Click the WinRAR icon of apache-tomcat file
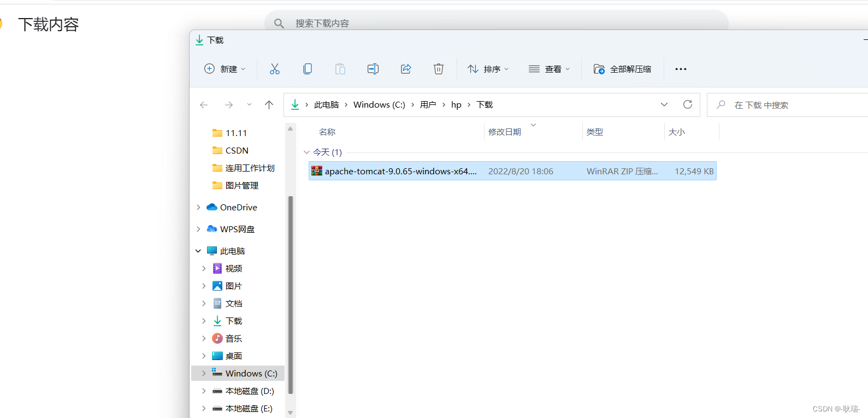Image resolution: width=868 pixels, height=418 pixels. 317,171
